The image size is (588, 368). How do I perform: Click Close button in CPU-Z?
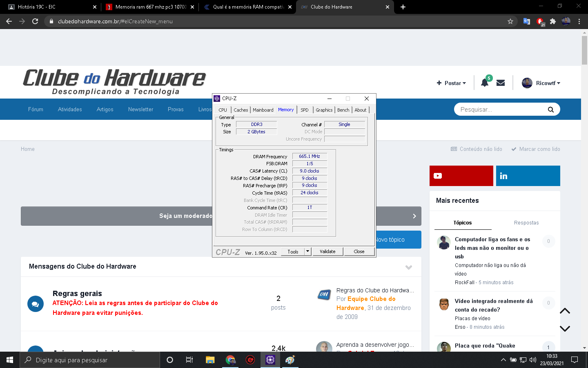tap(359, 251)
